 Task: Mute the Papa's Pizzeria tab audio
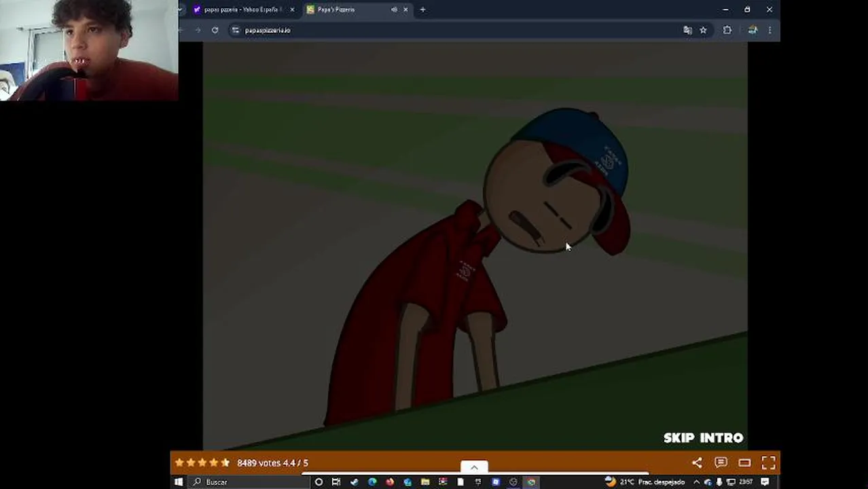pos(394,10)
